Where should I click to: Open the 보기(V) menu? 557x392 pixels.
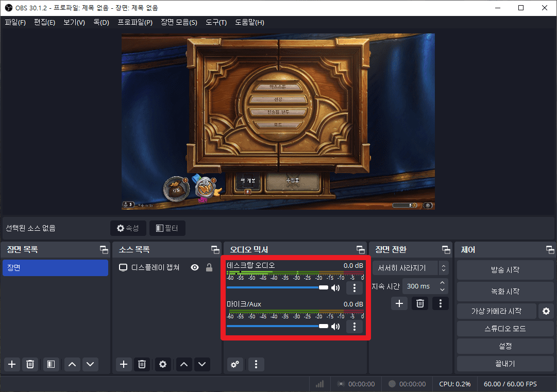(x=74, y=22)
